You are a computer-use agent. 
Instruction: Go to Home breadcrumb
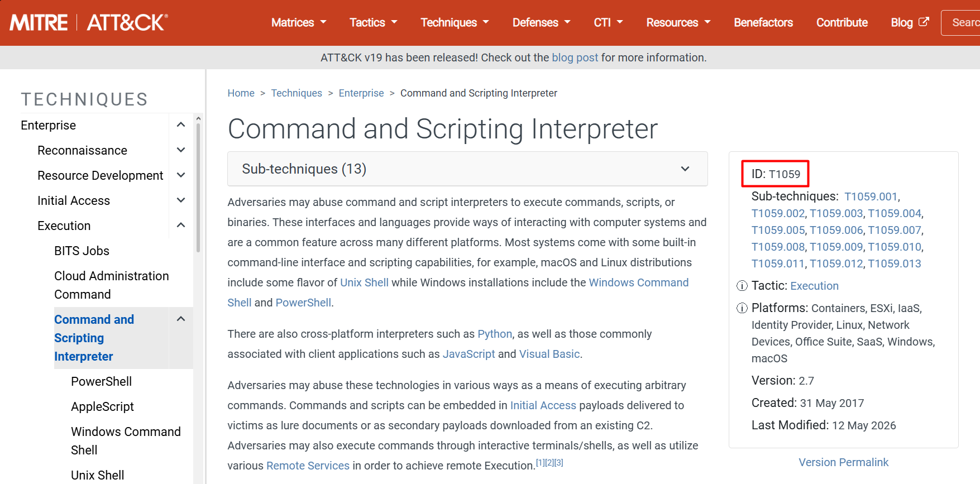coord(241,93)
